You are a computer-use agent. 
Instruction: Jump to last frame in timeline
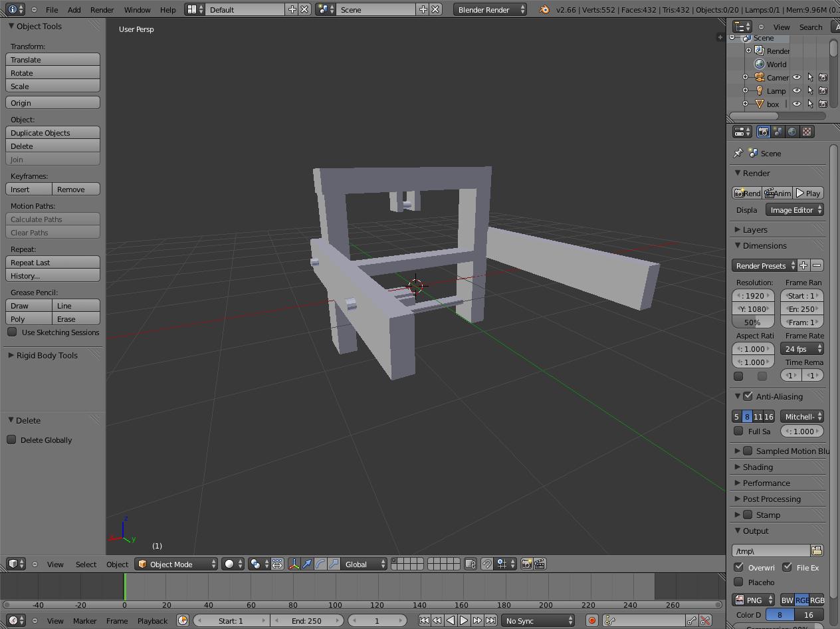click(x=490, y=620)
